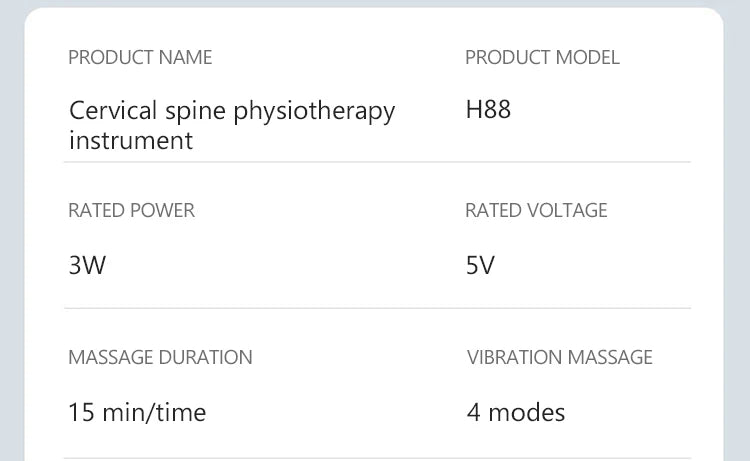Click the PRODUCT NAME label

click(x=140, y=57)
